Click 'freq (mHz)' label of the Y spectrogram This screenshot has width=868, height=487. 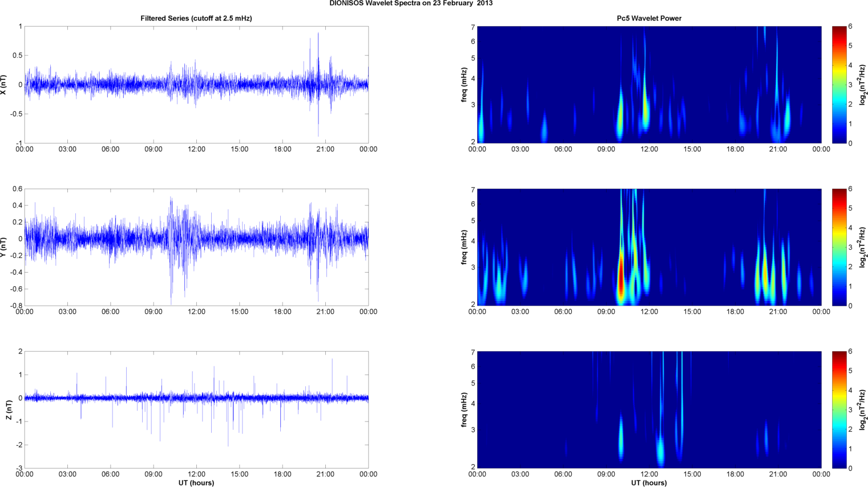click(465, 247)
